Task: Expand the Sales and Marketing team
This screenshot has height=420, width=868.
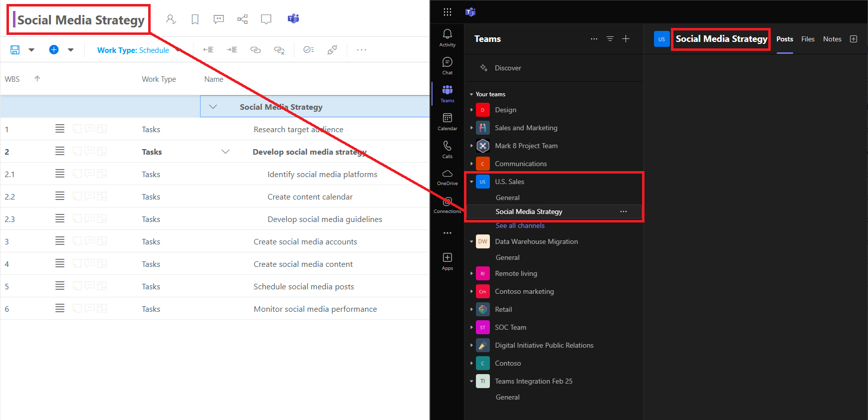Action: tap(471, 128)
